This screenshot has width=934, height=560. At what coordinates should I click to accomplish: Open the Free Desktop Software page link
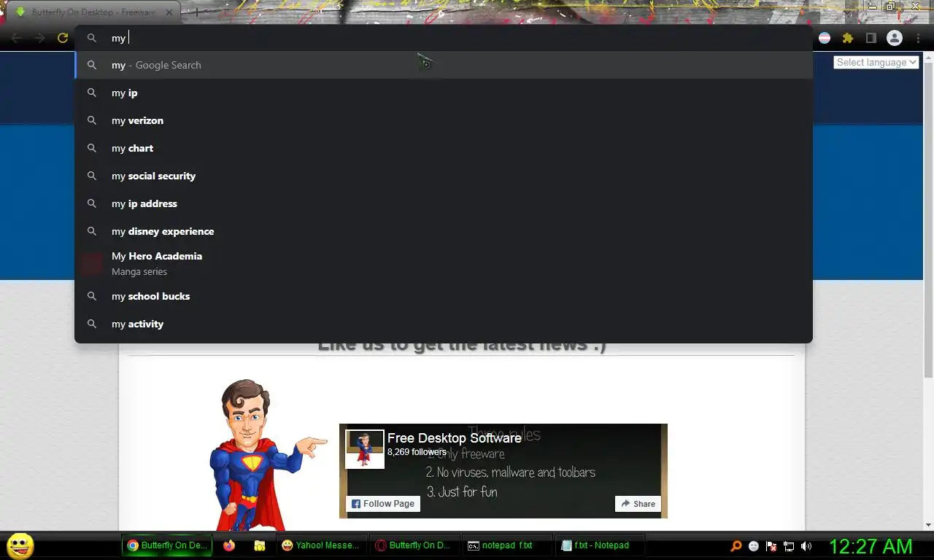[454, 438]
